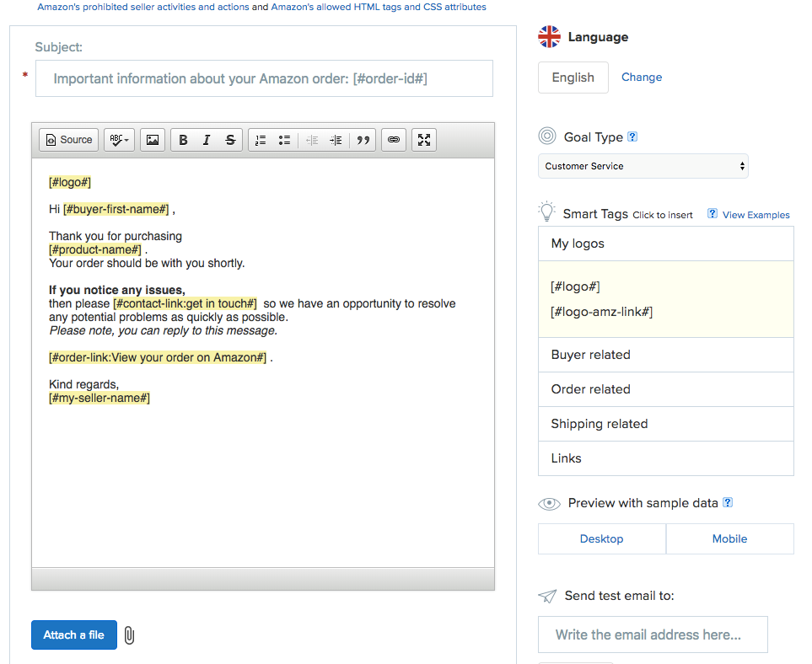Open the spell check ABC dropdown
Screen dimensions: 812x664
pos(119,140)
